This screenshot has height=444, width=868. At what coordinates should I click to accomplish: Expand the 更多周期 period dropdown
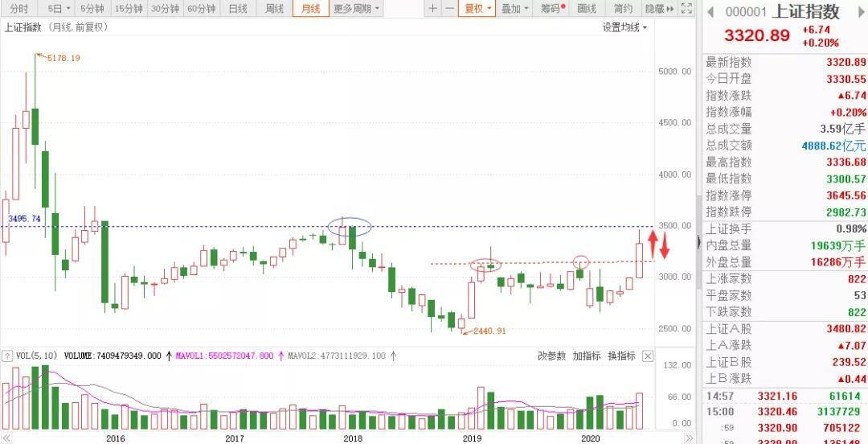click(x=357, y=9)
